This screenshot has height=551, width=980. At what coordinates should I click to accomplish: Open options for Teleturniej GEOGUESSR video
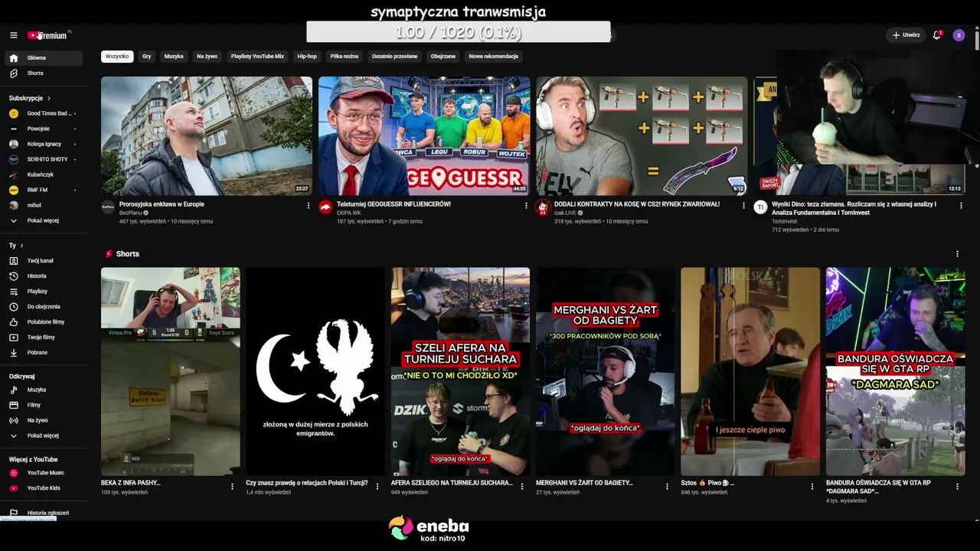526,205
